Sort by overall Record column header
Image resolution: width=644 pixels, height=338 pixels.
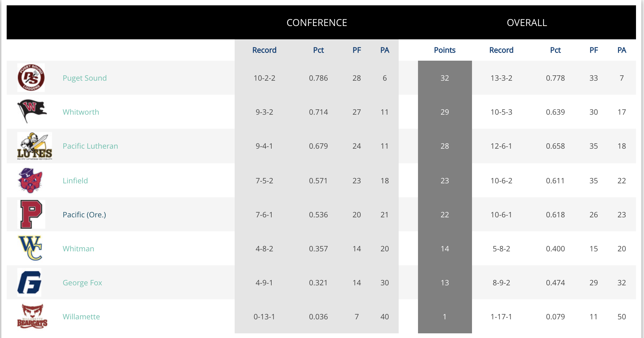(501, 50)
